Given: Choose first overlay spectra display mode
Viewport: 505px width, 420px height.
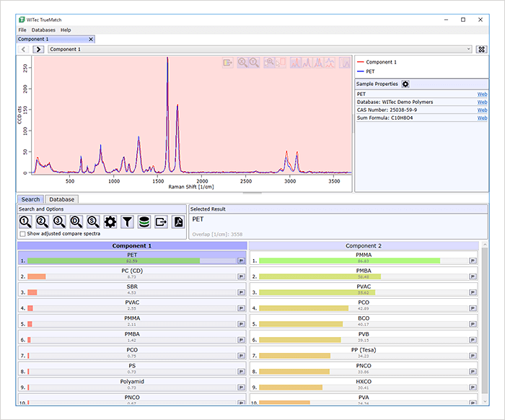Looking at the screenshot, I should click(x=295, y=63).
